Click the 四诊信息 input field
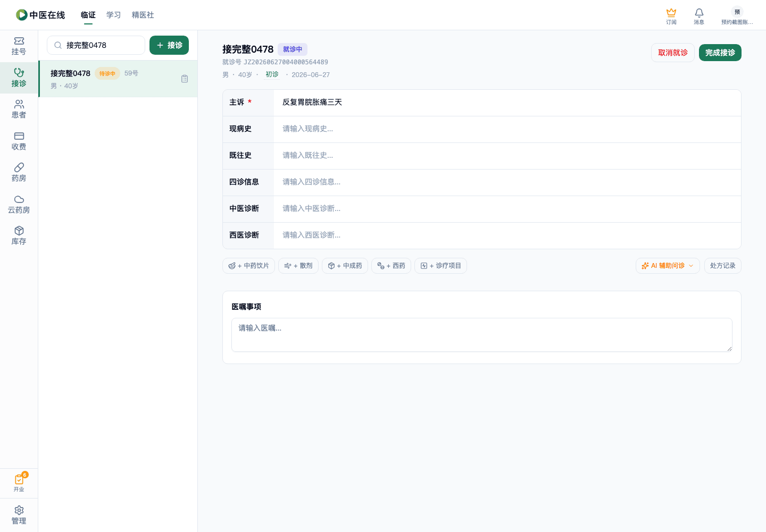The height and width of the screenshot is (532, 766). tap(507, 182)
